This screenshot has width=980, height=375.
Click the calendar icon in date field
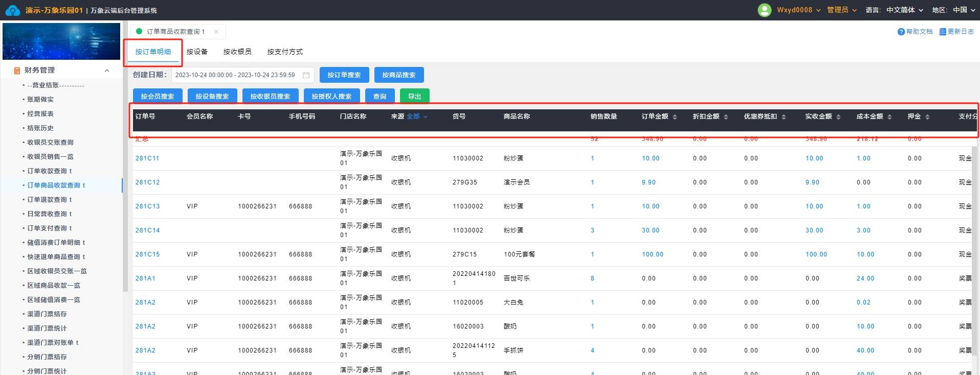click(306, 75)
